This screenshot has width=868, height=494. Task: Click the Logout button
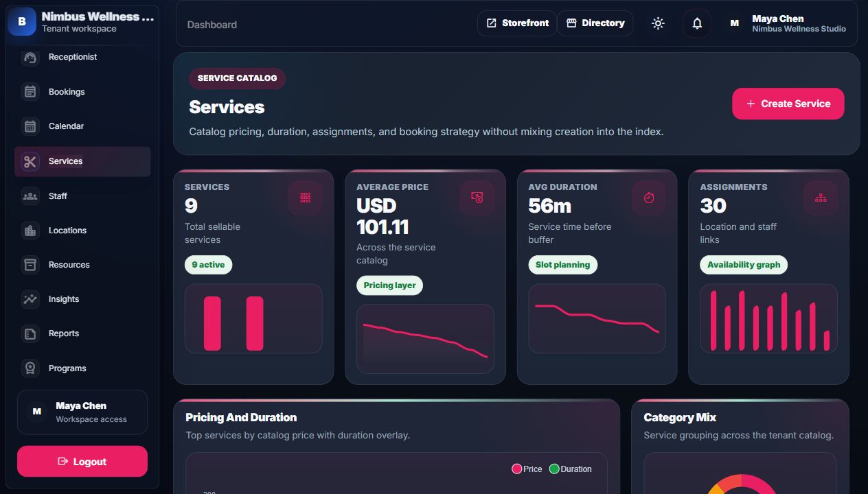pos(82,461)
